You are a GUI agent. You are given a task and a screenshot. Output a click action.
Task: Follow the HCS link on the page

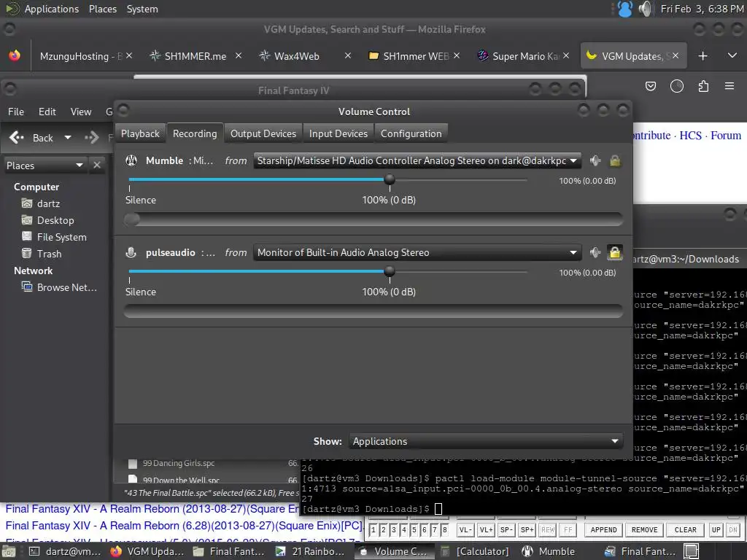[x=690, y=135]
